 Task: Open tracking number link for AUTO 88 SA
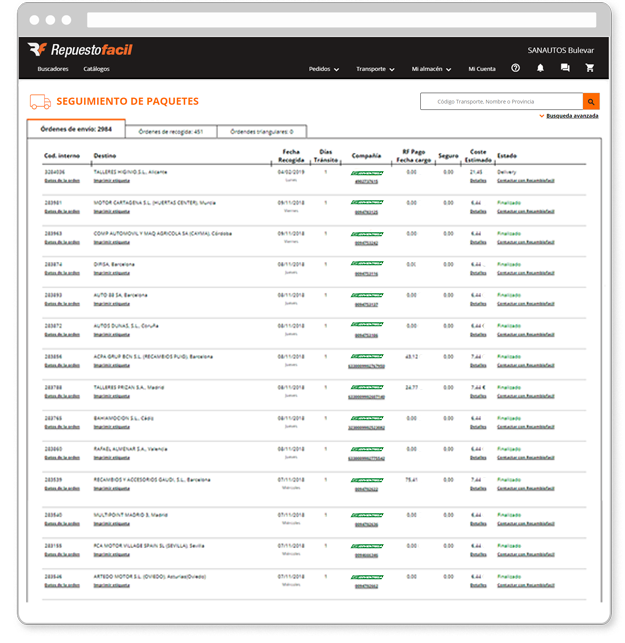click(366, 305)
